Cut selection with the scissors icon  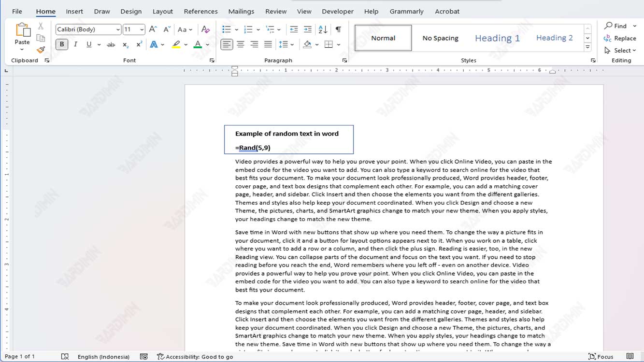click(x=41, y=26)
